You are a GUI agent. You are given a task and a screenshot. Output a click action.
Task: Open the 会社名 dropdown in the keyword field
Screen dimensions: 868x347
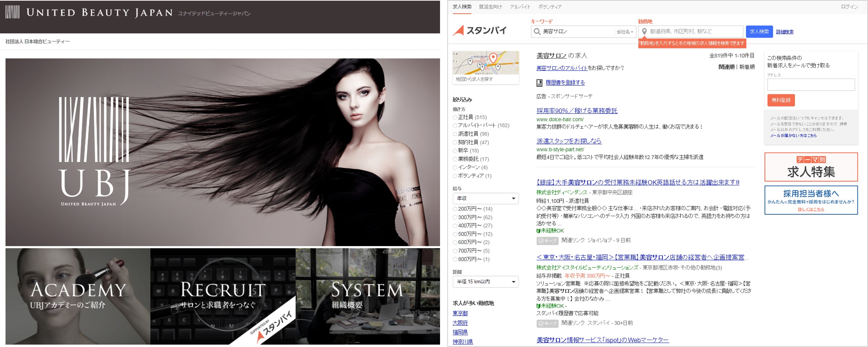(x=625, y=32)
